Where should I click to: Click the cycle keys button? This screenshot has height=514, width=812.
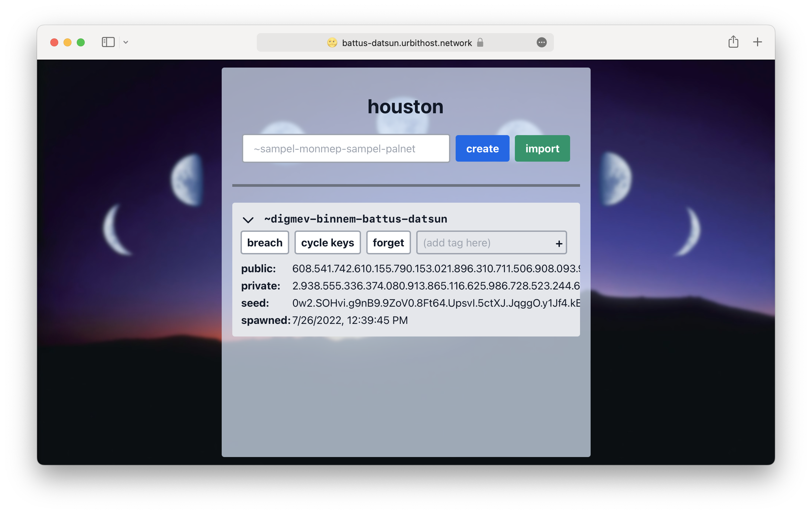click(x=328, y=243)
